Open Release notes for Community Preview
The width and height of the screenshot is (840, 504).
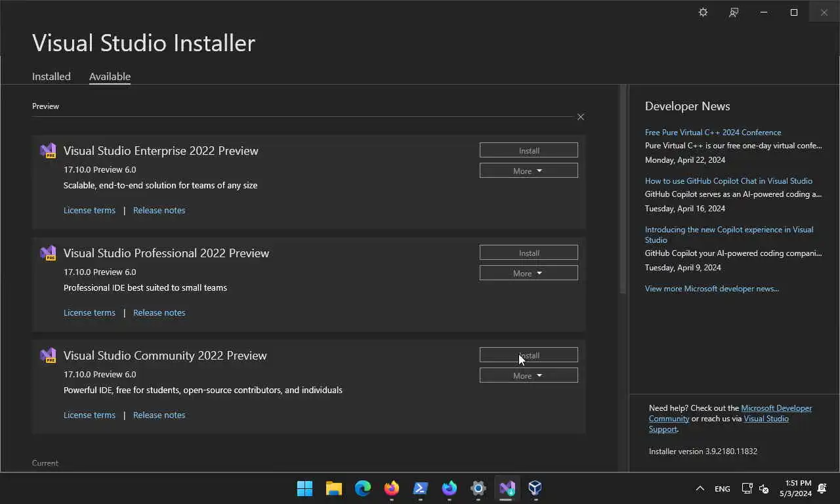coord(159,415)
